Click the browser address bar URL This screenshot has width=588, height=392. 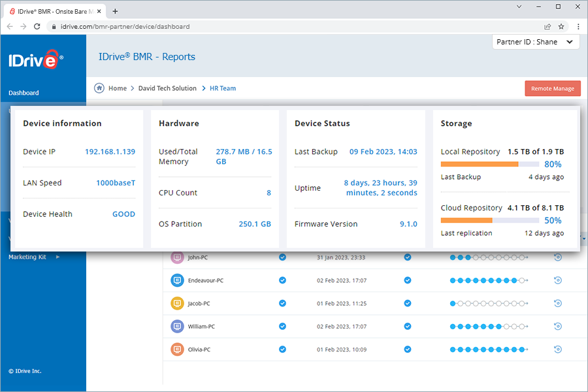[x=125, y=27]
